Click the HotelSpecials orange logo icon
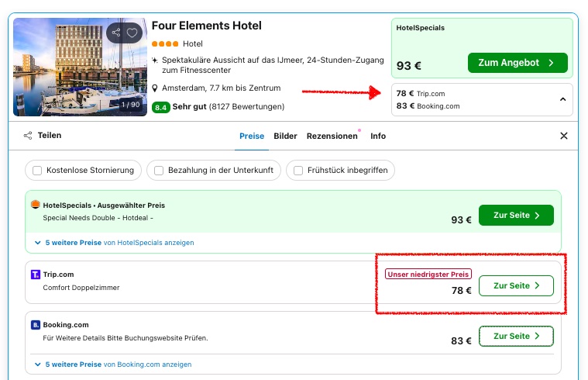 (36, 205)
